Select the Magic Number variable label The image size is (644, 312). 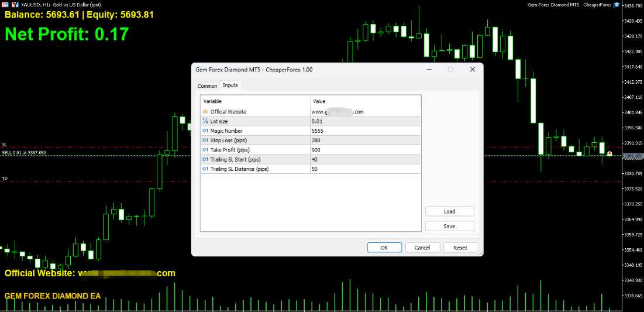tap(228, 131)
